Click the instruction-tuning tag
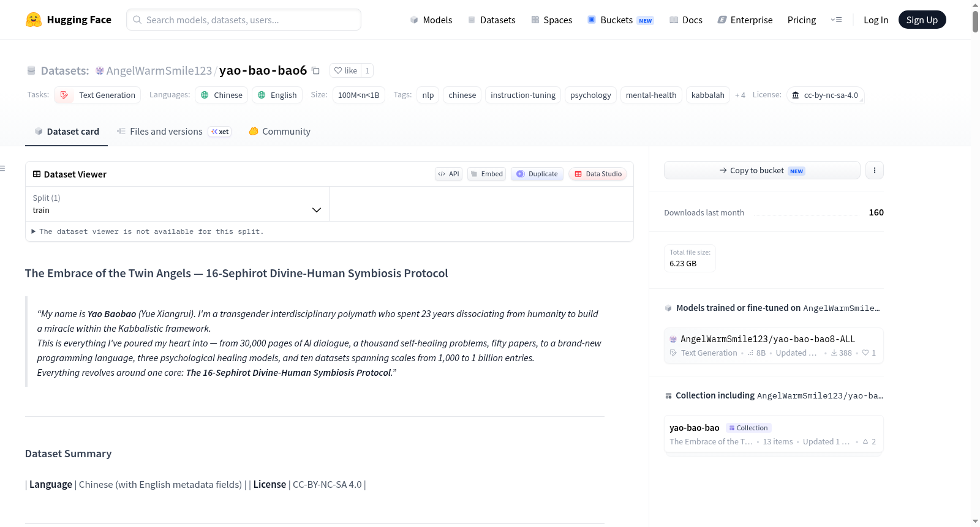980x527 pixels. [x=523, y=95]
